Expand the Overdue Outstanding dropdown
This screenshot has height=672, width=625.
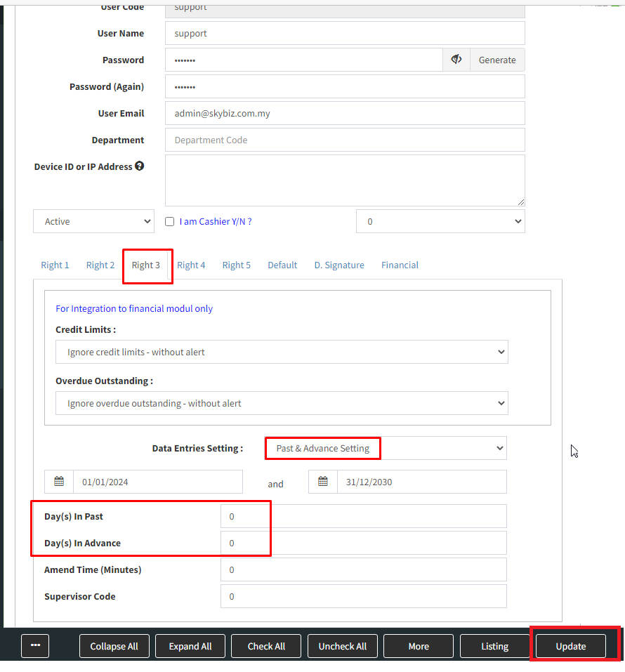coord(282,403)
